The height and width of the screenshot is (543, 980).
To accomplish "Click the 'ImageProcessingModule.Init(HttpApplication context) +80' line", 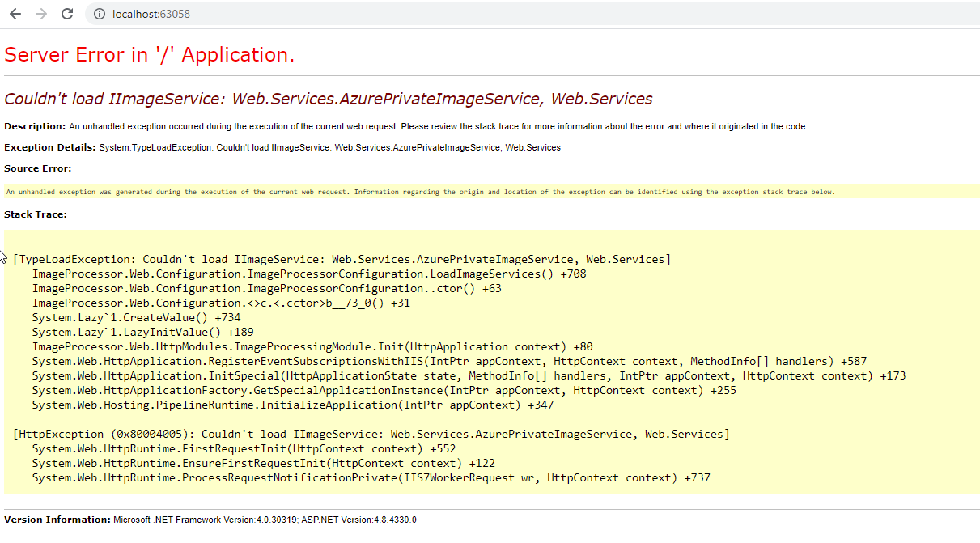I will 312,346.
